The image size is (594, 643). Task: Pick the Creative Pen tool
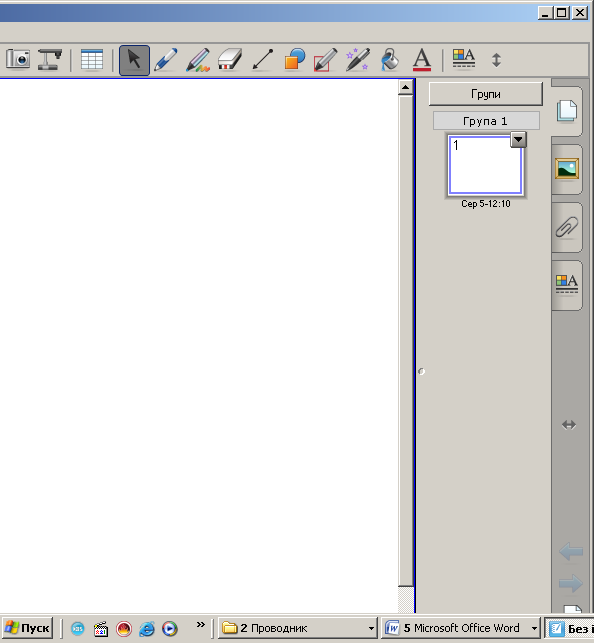coord(198,60)
